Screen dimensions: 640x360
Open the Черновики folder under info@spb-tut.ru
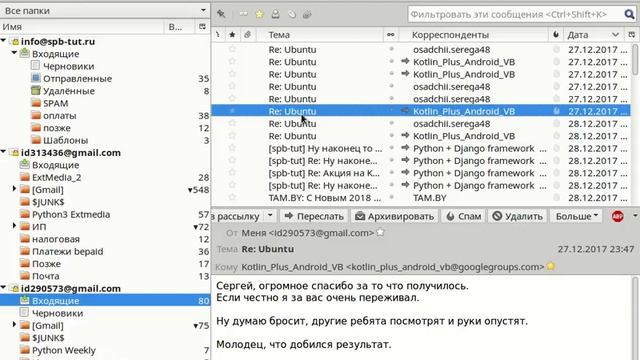click(x=69, y=66)
